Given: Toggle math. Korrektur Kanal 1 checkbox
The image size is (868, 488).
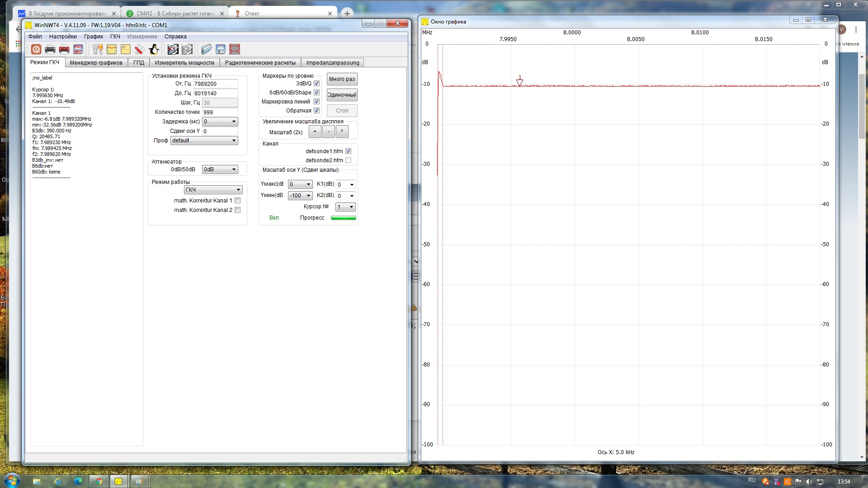Looking at the screenshot, I should click(238, 201).
